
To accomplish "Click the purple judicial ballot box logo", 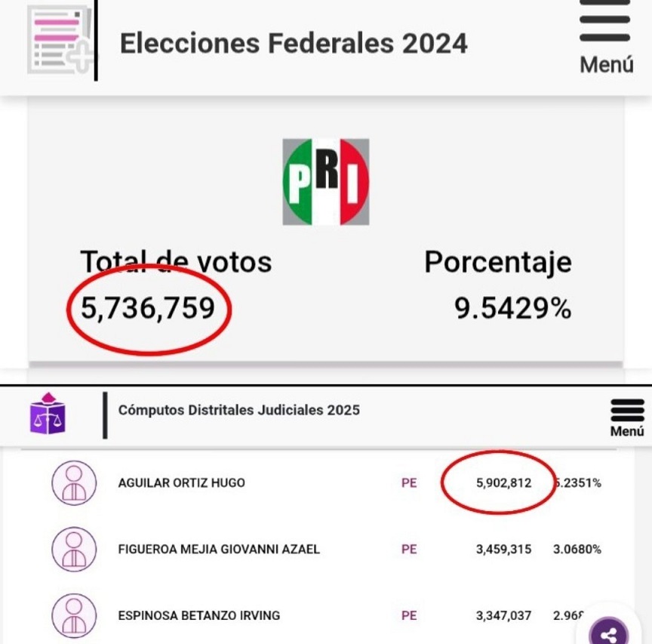I will tap(48, 414).
